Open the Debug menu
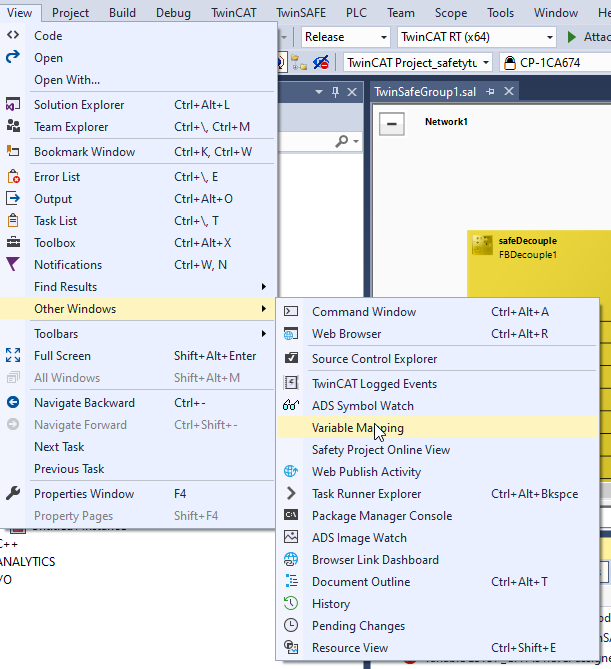 [173, 13]
